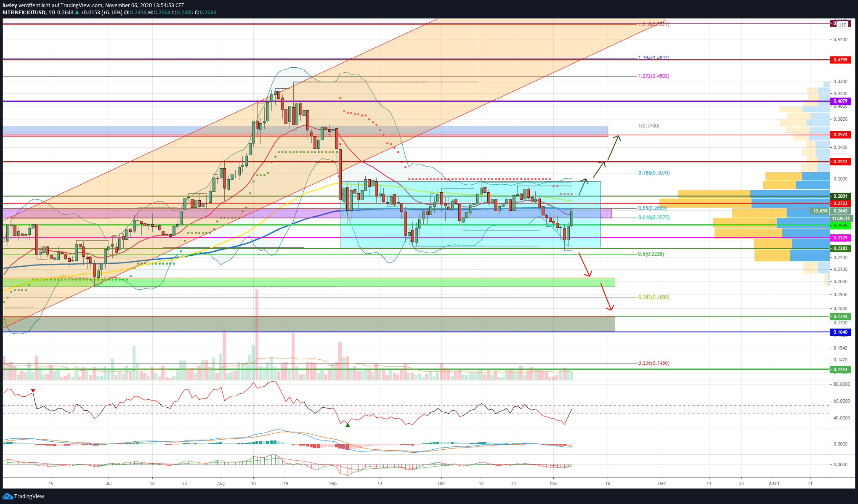Select the red 0.2723 price label
Viewport: 858px width, 504px height.
click(x=840, y=203)
